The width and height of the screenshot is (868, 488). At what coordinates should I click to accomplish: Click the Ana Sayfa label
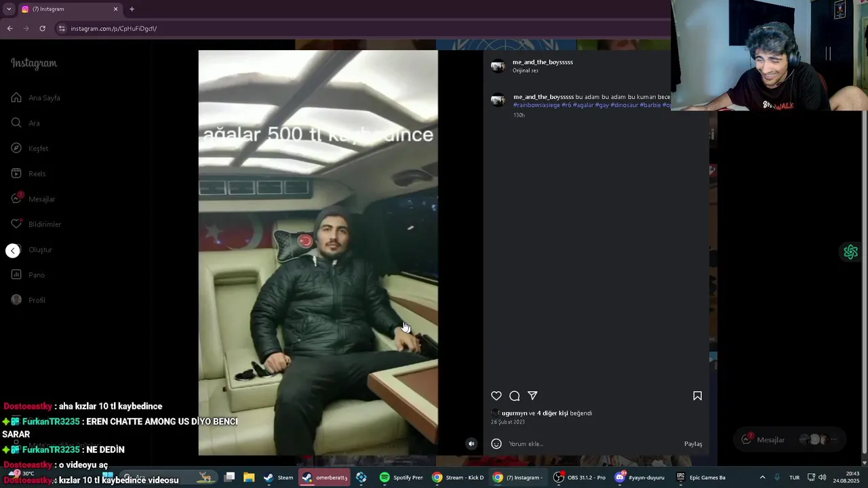click(x=44, y=98)
